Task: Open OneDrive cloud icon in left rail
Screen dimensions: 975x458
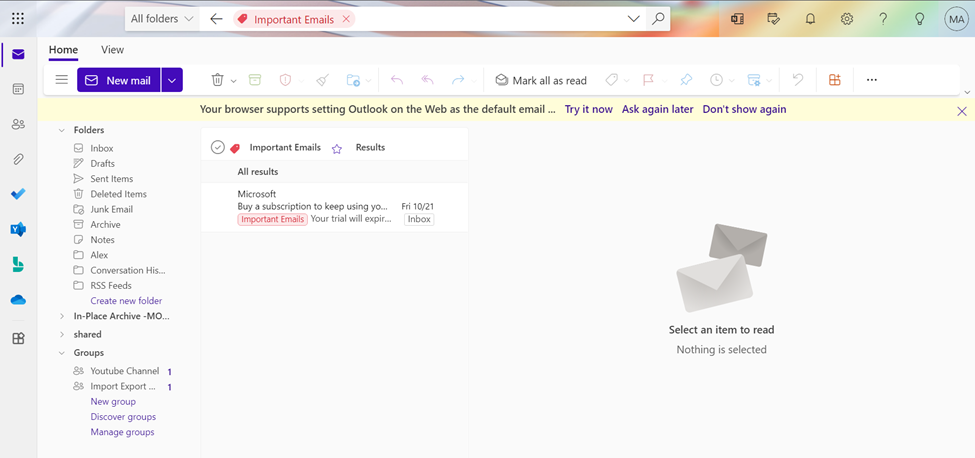Action: pos(18,300)
